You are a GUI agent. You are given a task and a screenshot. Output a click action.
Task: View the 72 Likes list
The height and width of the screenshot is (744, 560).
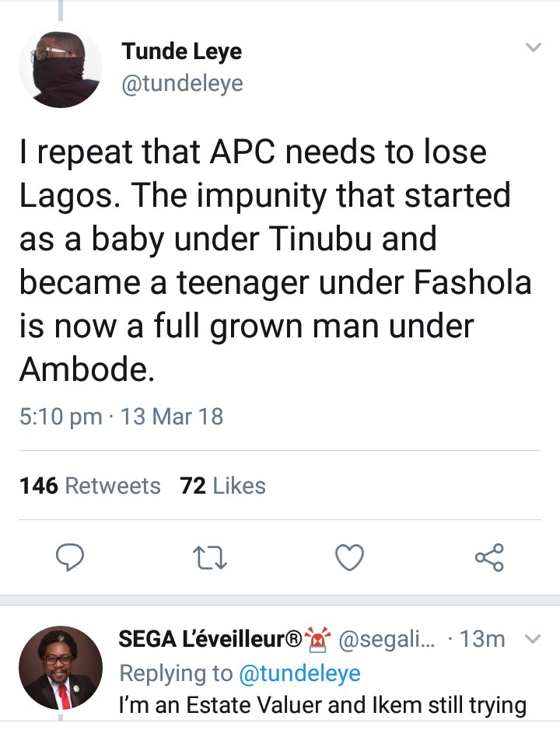(222, 486)
